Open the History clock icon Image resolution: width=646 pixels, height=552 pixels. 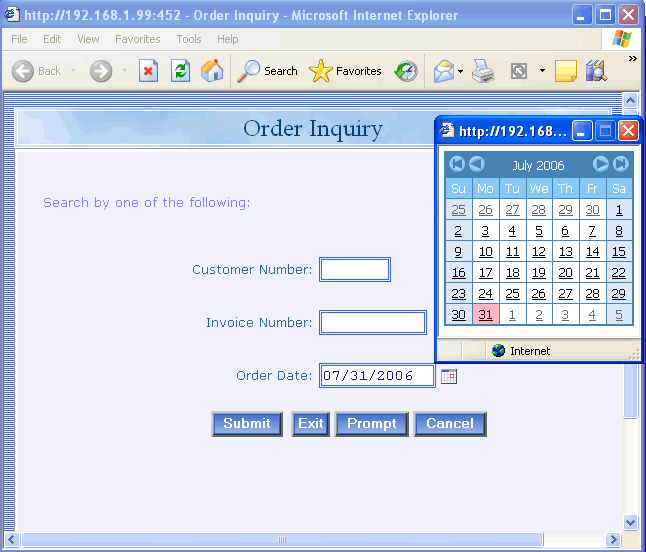point(406,71)
